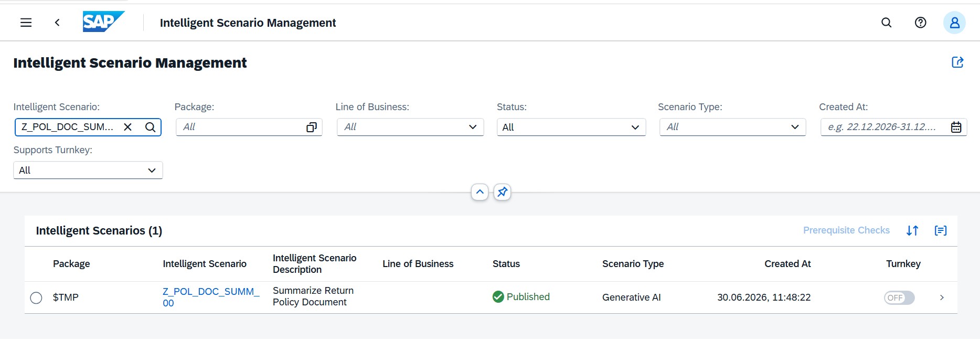Click the Status column header
The width and height of the screenshot is (980, 340).
506,264
